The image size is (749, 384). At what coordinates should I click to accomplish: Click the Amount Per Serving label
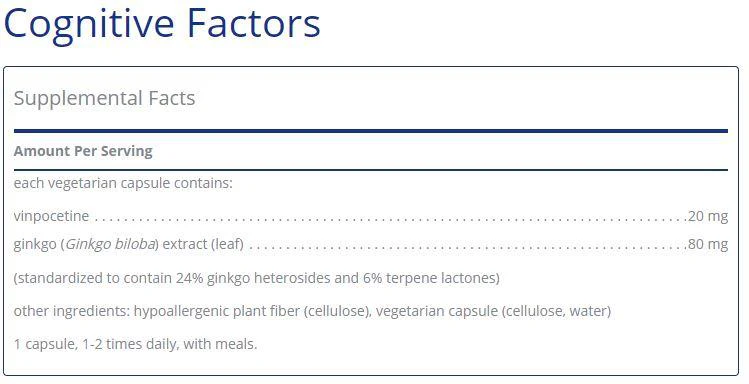pos(83,151)
